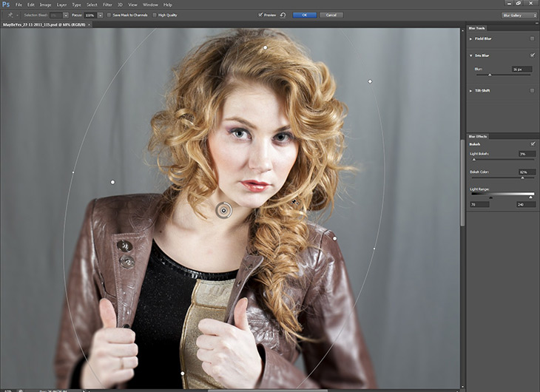Image resolution: width=540 pixels, height=392 pixels.
Task: Click the diamond roundness handle on the ellipse
Action: pyautogui.click(x=370, y=81)
